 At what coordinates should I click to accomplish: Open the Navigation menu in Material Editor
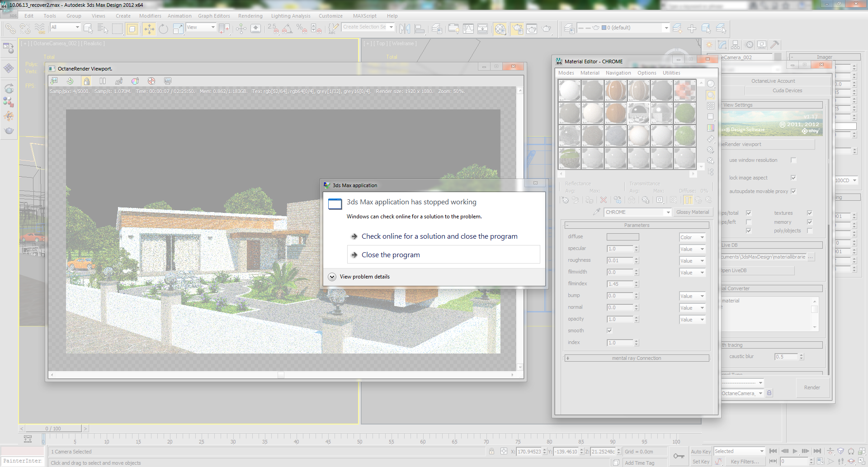pos(618,73)
